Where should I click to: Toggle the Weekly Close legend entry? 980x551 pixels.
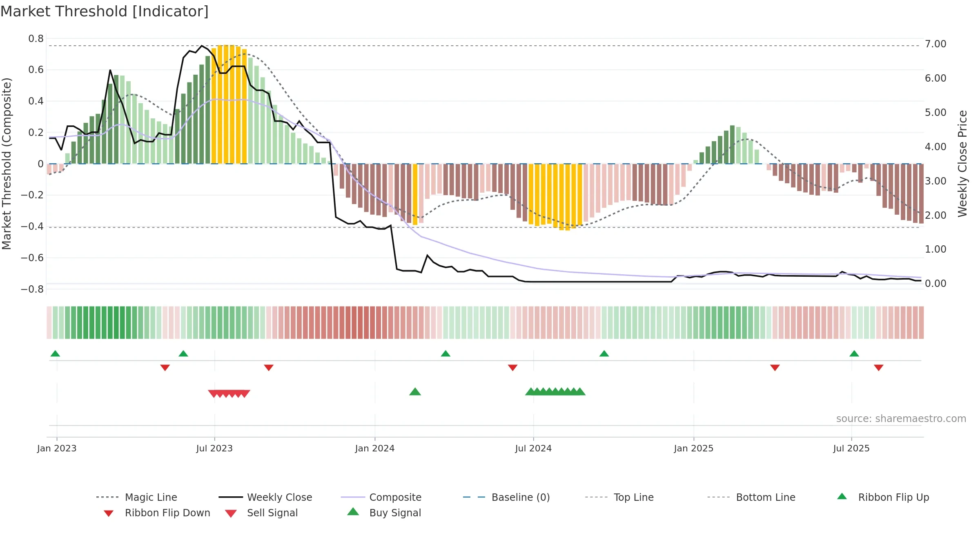tap(265, 497)
